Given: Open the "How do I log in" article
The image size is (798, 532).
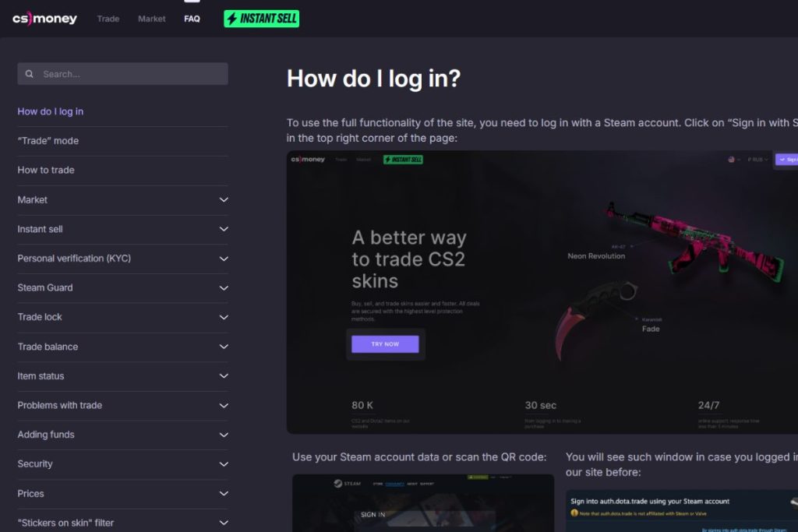Looking at the screenshot, I should [51, 111].
